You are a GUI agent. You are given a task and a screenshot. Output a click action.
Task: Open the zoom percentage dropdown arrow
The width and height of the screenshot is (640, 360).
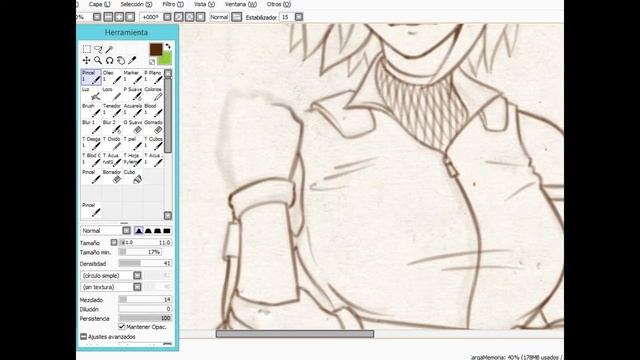(97, 17)
